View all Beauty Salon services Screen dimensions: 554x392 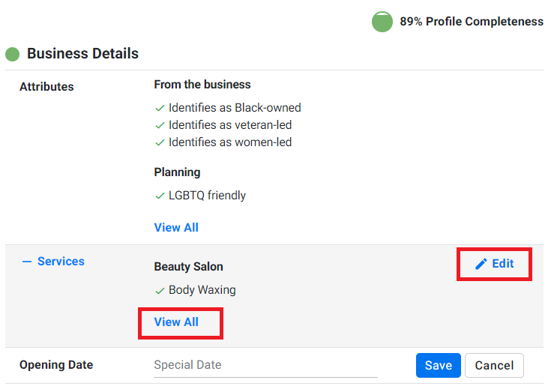coord(176,322)
